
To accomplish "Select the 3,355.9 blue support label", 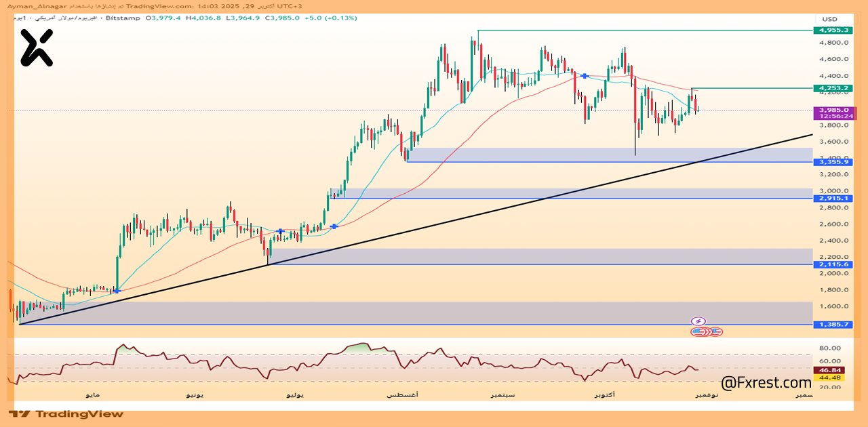I will pyautogui.click(x=833, y=162).
